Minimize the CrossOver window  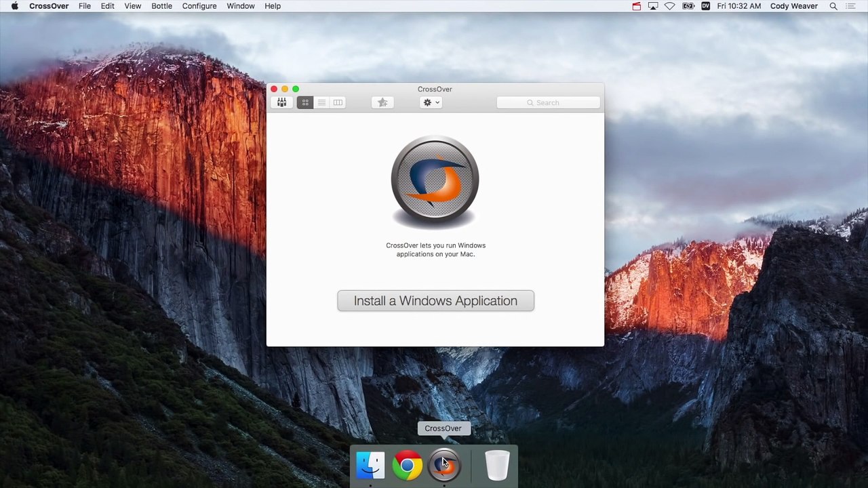(285, 89)
